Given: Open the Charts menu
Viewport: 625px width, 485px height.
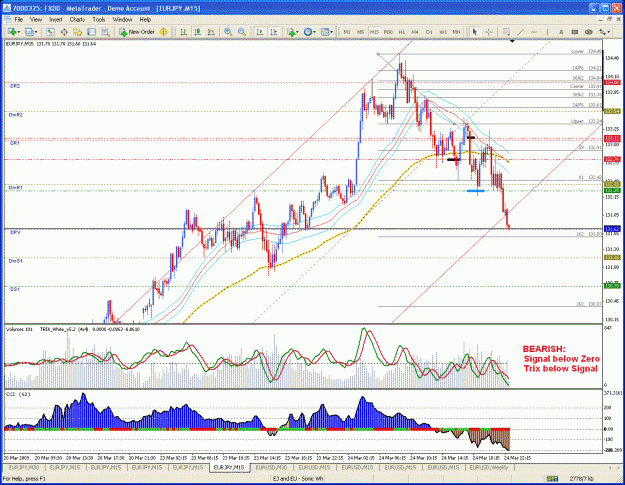Looking at the screenshot, I should coord(77,20).
